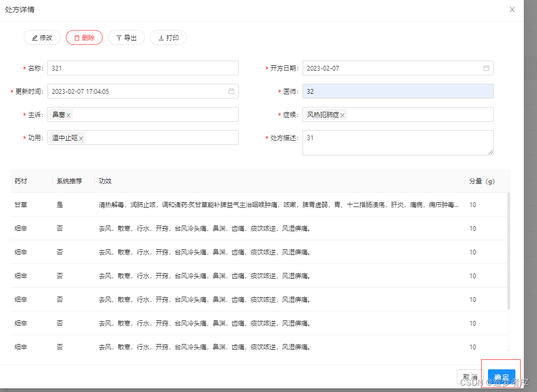537x392 pixels.
Task: Remove the 风热犯肺症 tag via its × icon
Action: pyautogui.click(x=342, y=114)
